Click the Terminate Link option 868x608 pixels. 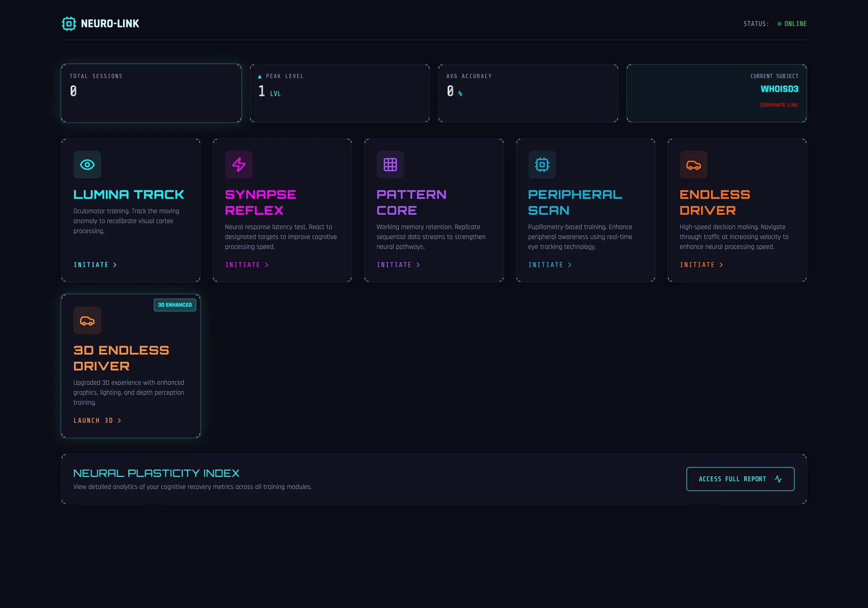[778, 105]
